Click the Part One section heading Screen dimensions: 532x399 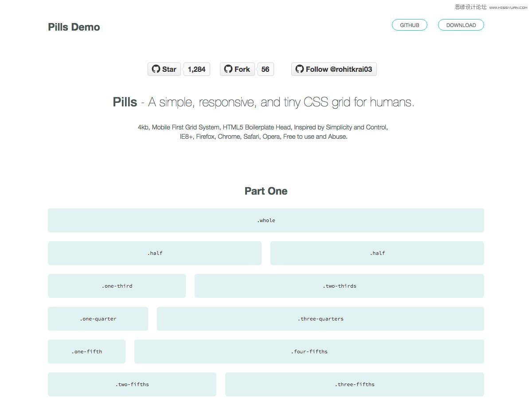266,191
